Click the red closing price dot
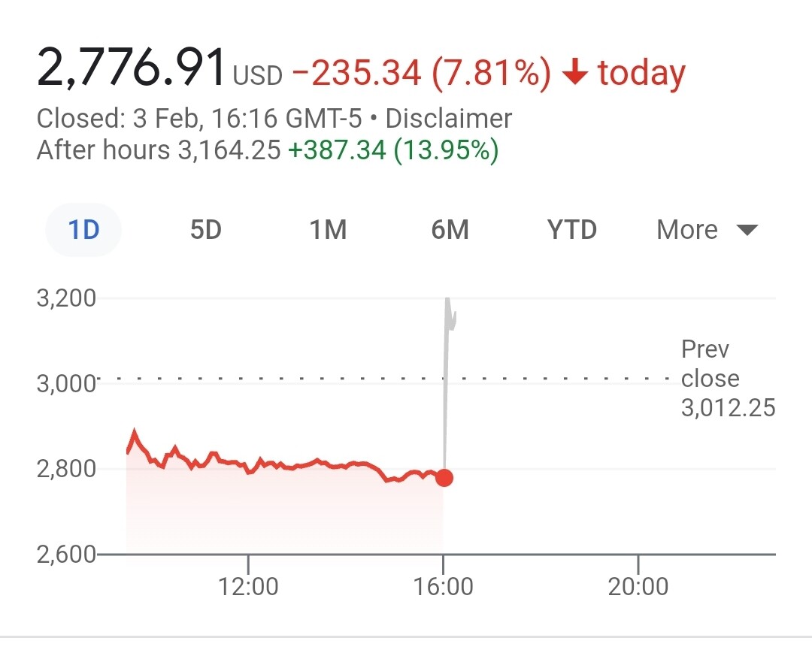This screenshot has height=662, width=812. click(x=444, y=478)
